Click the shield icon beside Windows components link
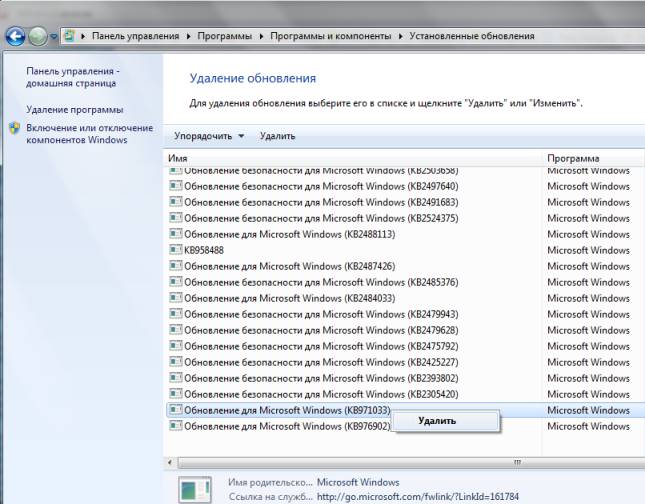 (x=14, y=129)
